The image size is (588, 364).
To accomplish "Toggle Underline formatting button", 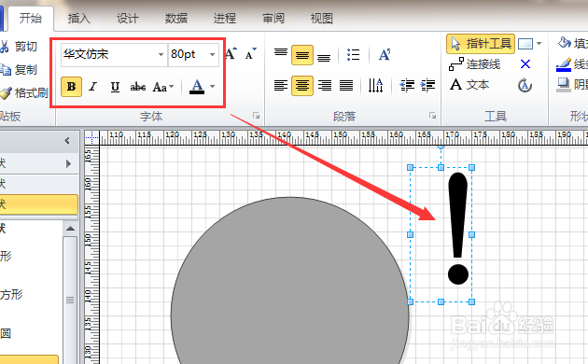I will pos(115,87).
